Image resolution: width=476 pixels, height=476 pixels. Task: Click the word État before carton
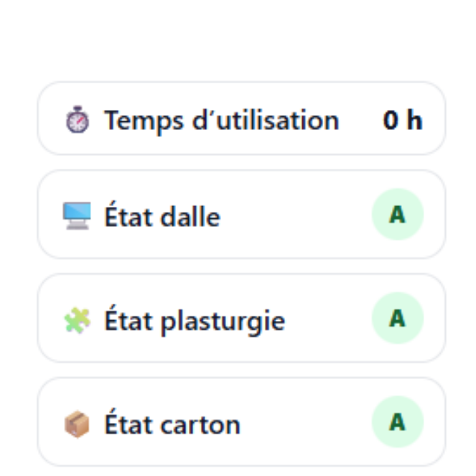pyautogui.click(x=129, y=424)
